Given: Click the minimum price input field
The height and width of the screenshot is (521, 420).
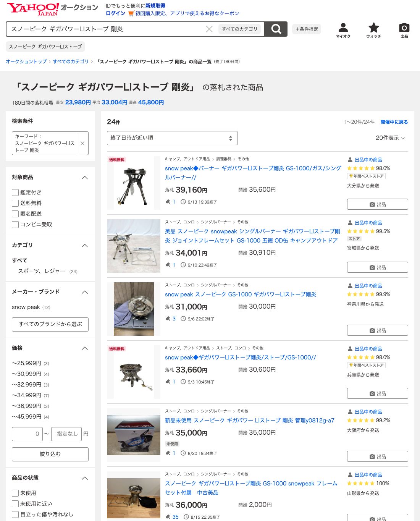Looking at the screenshot, I should click(x=27, y=434).
